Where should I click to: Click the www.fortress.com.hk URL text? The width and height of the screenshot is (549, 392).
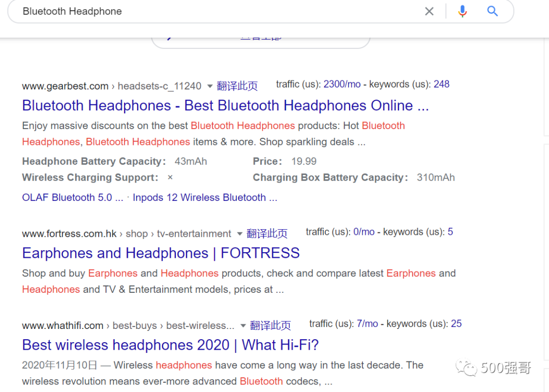(69, 234)
